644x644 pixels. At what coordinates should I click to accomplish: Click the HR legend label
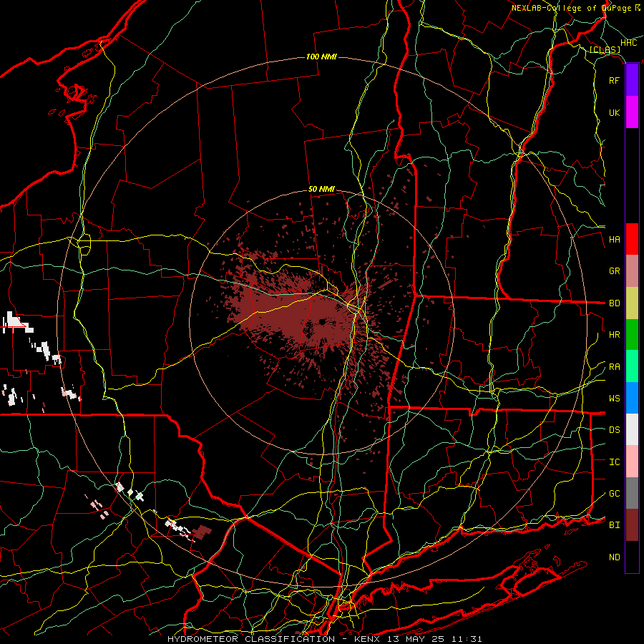point(614,335)
